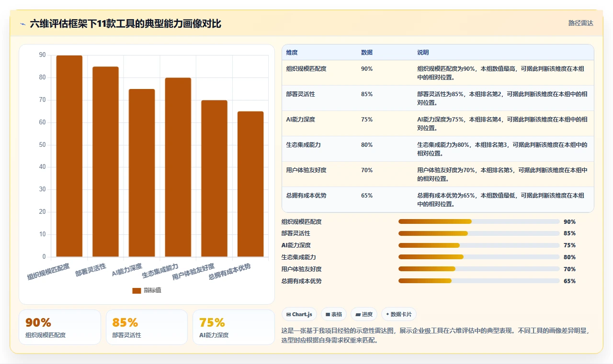Click the 路径雷达 label in header
Image resolution: width=613 pixels, height=364 pixels.
pyautogui.click(x=580, y=23)
